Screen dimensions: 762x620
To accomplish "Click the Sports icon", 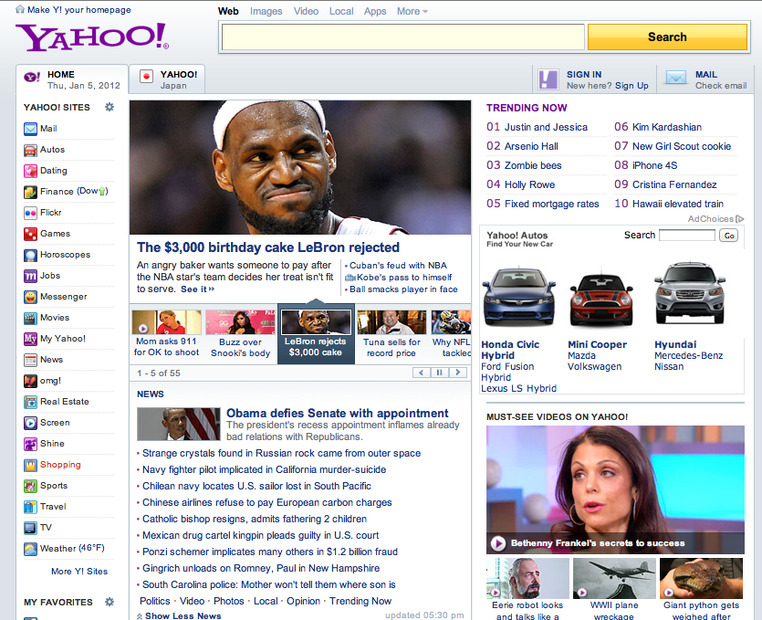I will tap(30, 486).
